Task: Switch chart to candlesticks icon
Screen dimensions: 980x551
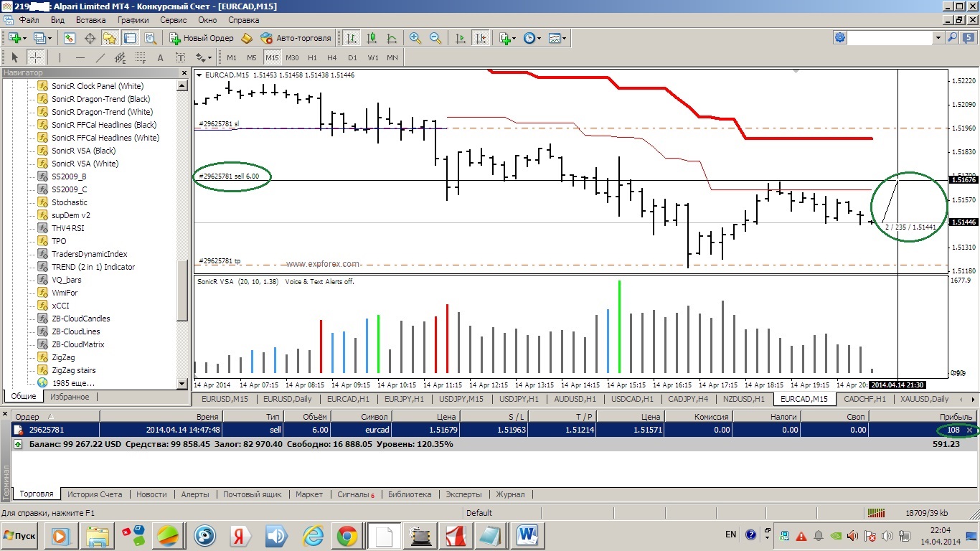Action: pyautogui.click(x=372, y=38)
